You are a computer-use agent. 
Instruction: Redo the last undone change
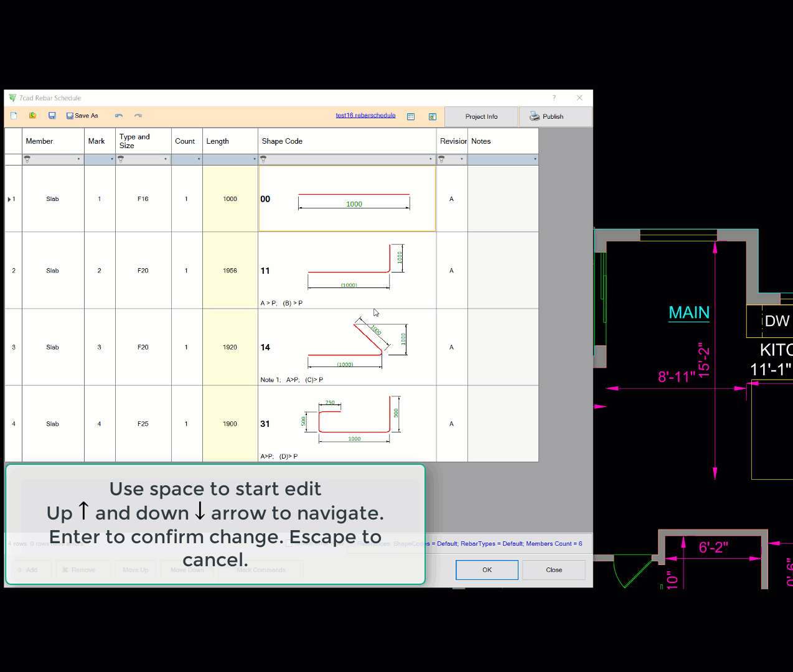tap(138, 116)
